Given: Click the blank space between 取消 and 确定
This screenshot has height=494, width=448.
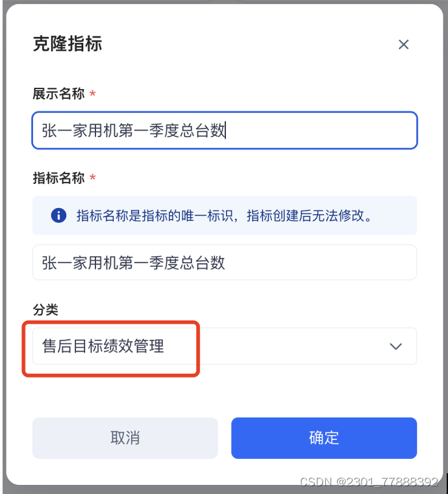Looking at the screenshot, I should [x=225, y=437].
